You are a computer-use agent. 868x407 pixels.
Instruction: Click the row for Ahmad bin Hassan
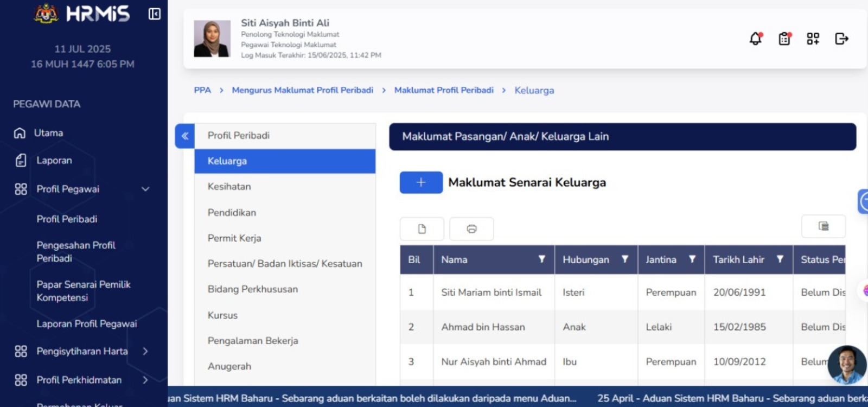[x=623, y=327]
